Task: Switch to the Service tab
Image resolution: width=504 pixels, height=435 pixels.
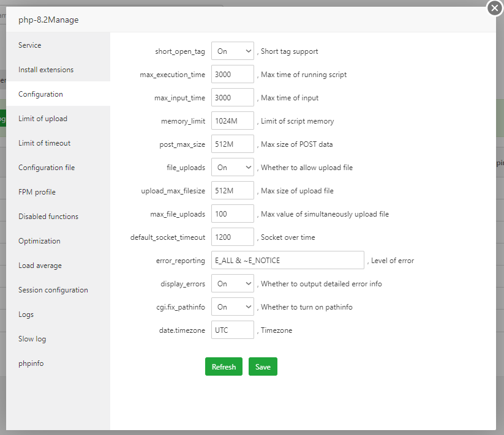Action: point(30,45)
